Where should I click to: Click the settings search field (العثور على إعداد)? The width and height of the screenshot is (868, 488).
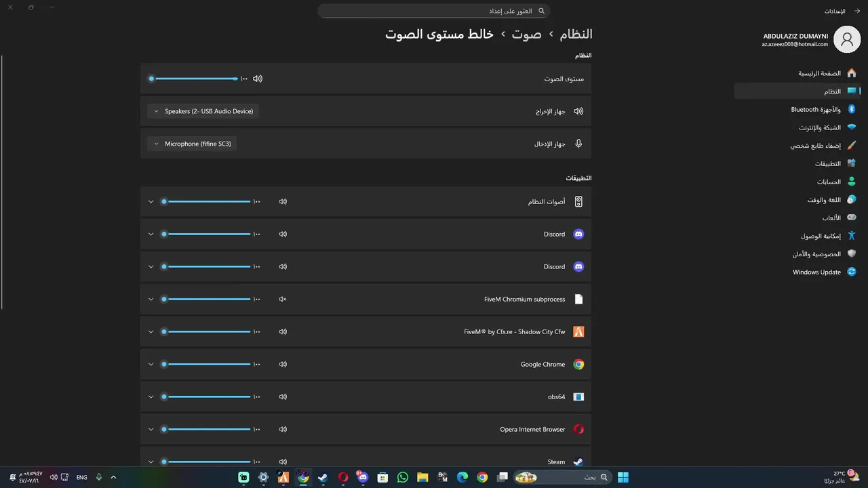[x=434, y=11]
